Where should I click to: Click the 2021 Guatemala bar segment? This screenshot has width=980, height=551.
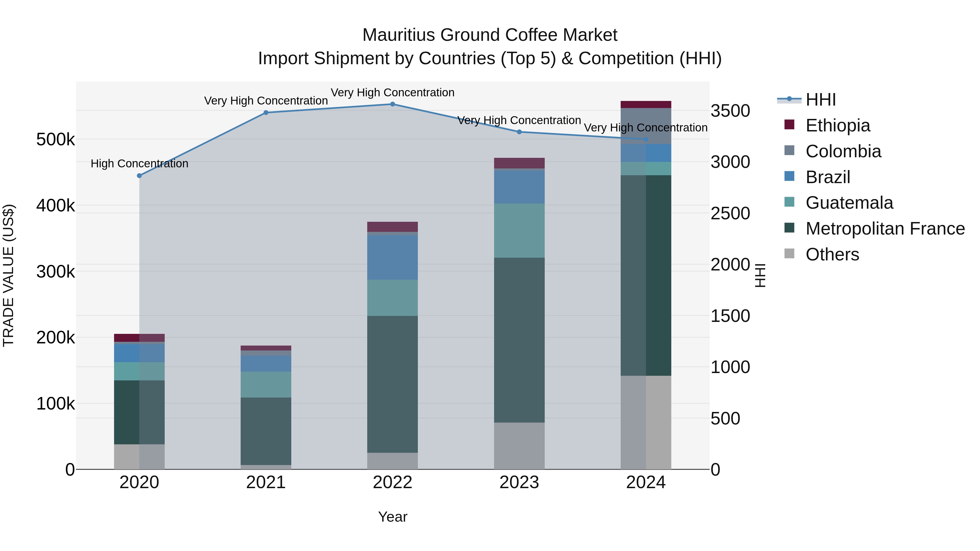266,385
